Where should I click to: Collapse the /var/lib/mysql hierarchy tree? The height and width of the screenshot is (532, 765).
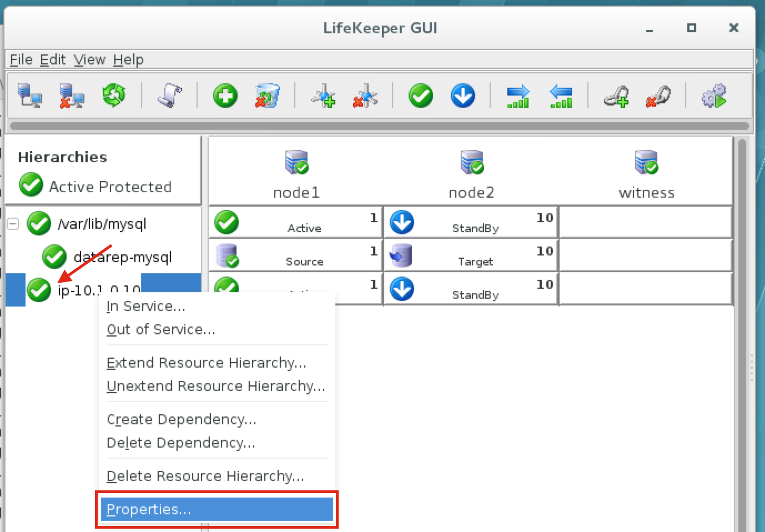(x=13, y=223)
